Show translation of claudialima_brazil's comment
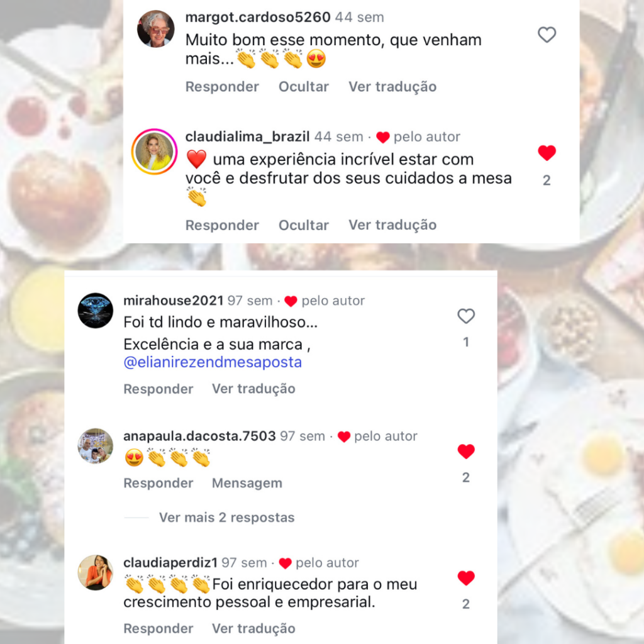 coord(392,225)
